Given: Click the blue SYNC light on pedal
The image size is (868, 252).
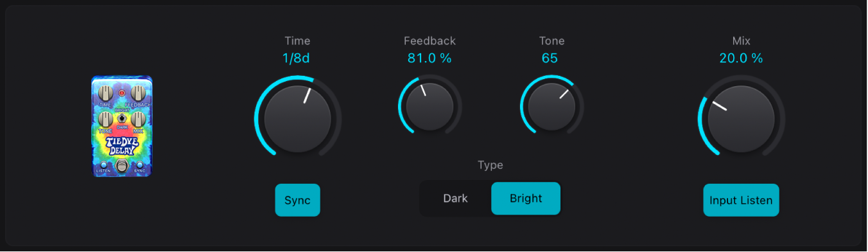Looking at the screenshot, I should pyautogui.click(x=139, y=165).
